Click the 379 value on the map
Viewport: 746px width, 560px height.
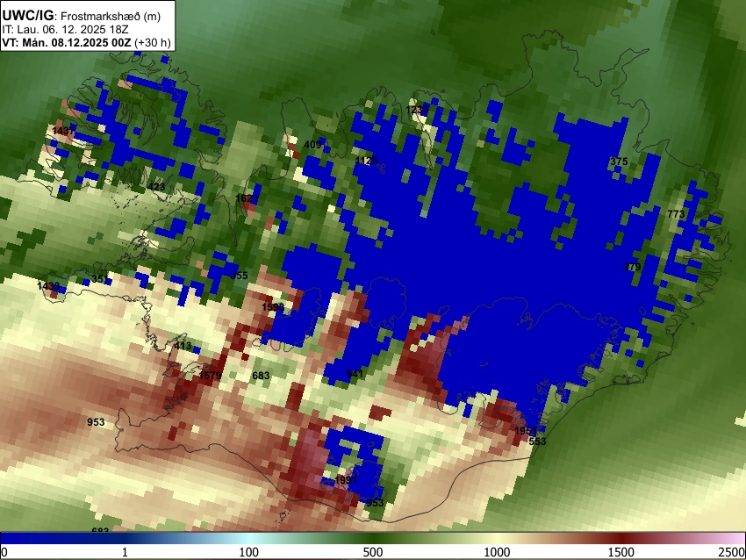(632, 267)
